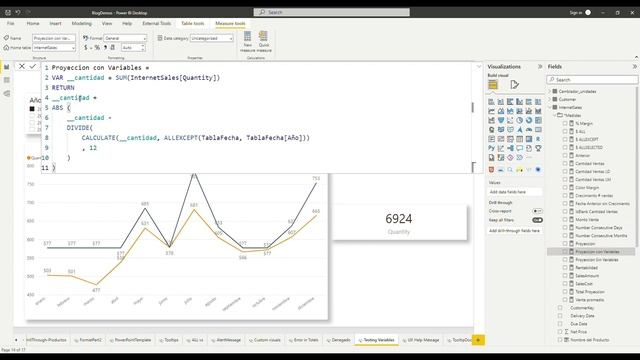Choose the Decomposition tree visual icon

(510, 148)
